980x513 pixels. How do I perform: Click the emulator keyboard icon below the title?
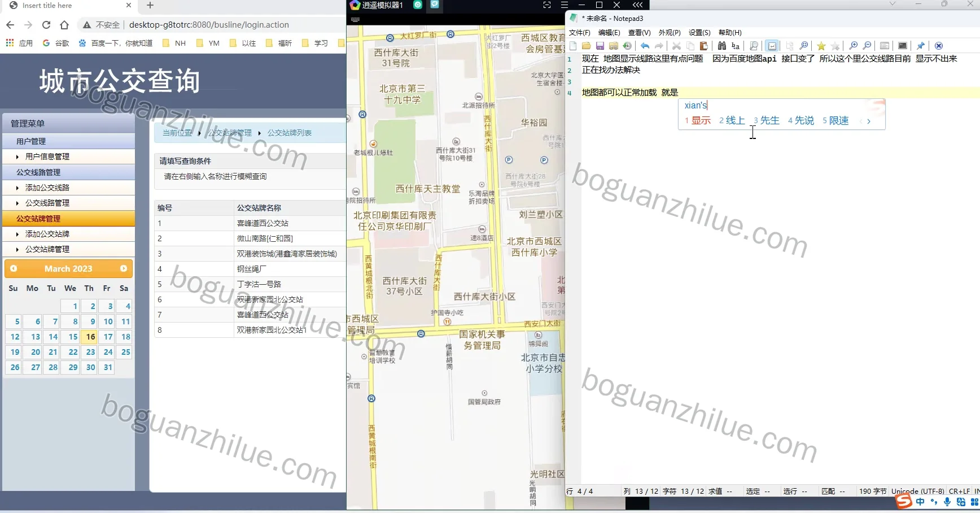click(355, 20)
